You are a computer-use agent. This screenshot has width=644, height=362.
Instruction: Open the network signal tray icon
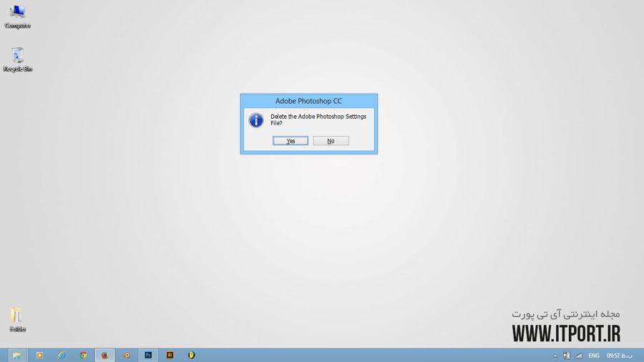(x=578, y=356)
